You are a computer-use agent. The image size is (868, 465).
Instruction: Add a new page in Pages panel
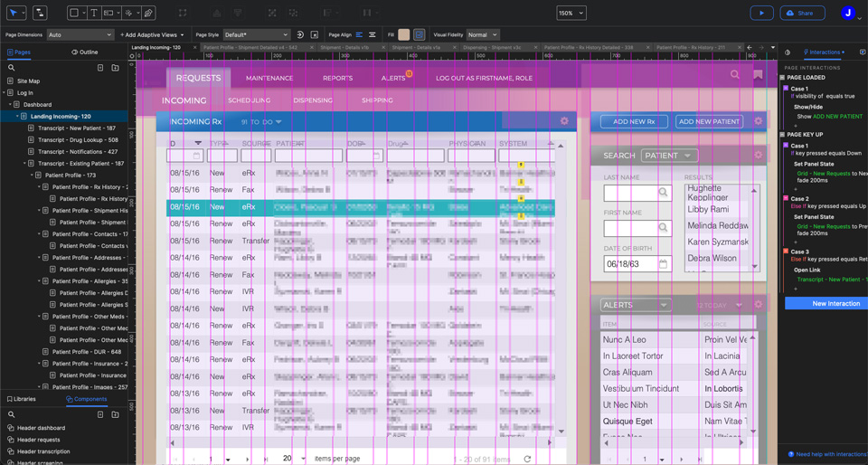(x=100, y=68)
